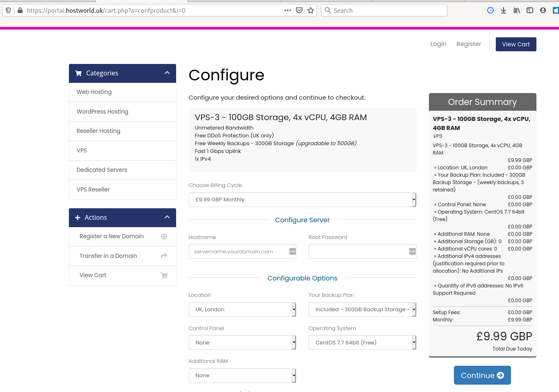
Task: Click the blue Continue button
Action: 482,375
